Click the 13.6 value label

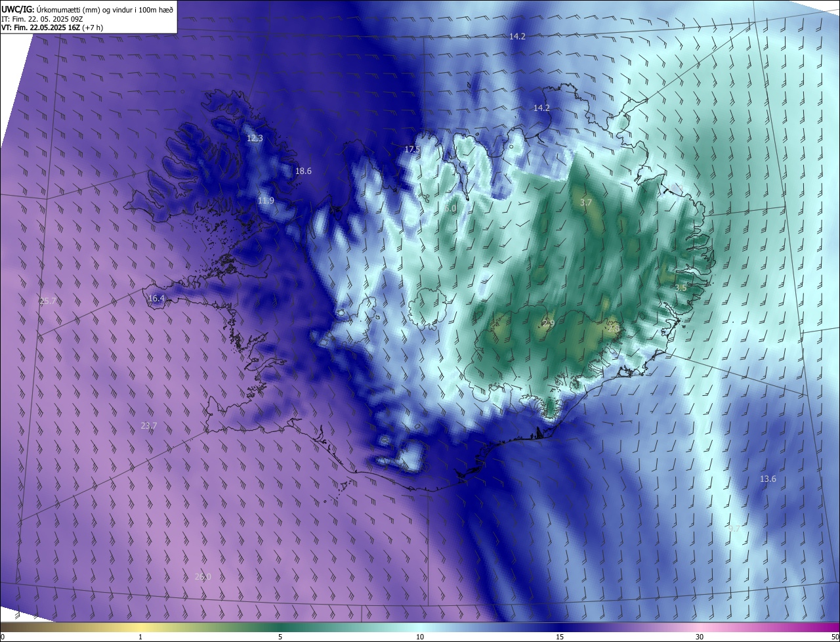coord(768,479)
